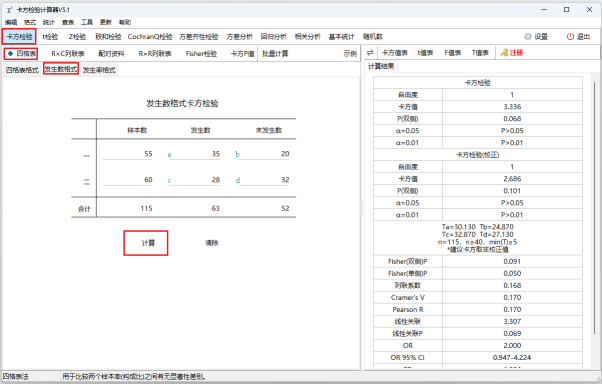This screenshot has width=602, height=384.
Task: Switch to the 发生率格式 tab
Action: (99, 70)
